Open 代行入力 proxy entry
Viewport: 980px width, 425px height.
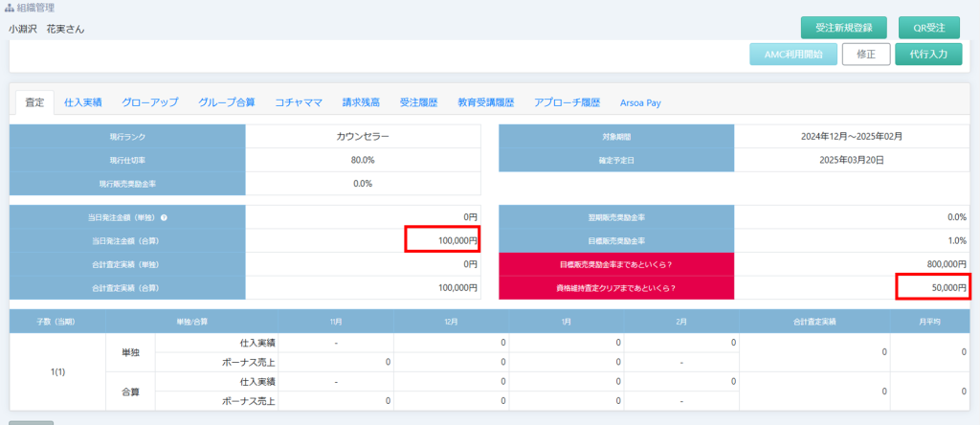pyautogui.click(x=928, y=55)
